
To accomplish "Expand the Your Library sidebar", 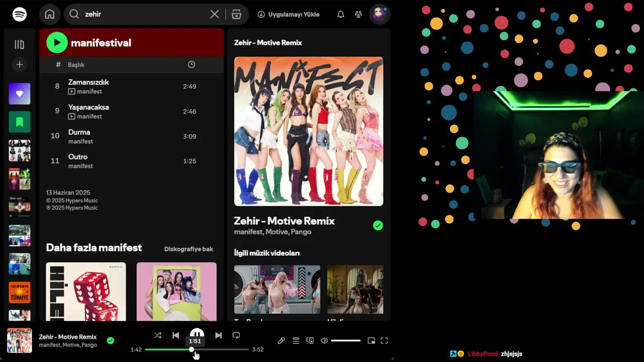I will [19, 44].
